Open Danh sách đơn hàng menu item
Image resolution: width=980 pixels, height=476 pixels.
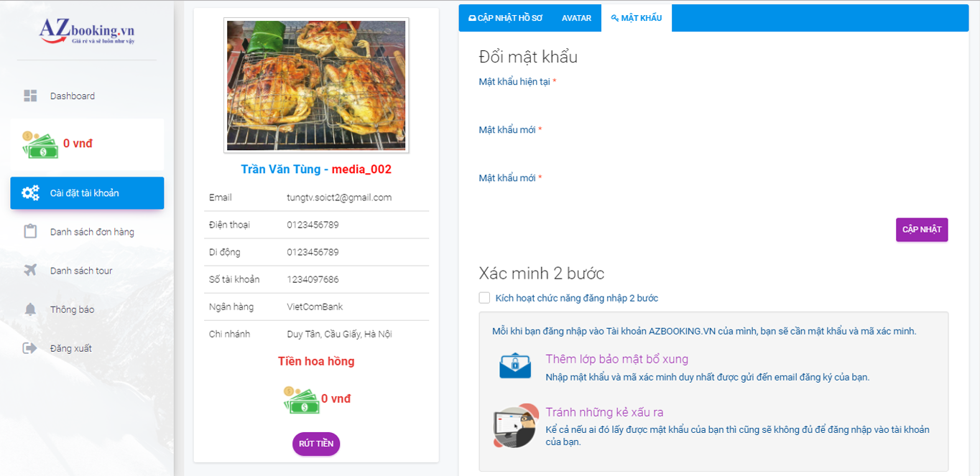(x=92, y=232)
